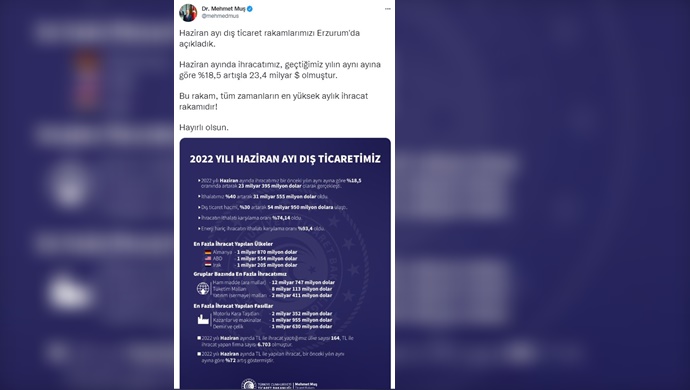Screen dimensions: 690x390
Task: Click the blue verified badge
Action: (x=250, y=9)
